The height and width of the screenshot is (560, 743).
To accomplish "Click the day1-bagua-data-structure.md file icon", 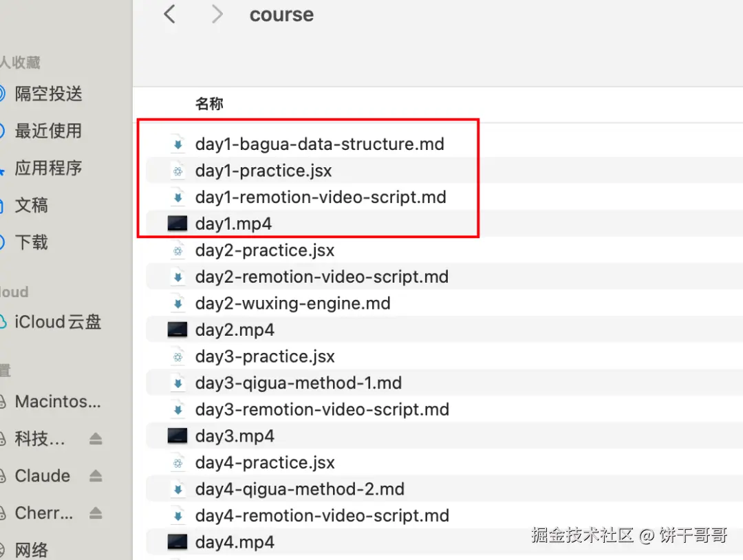I will pyautogui.click(x=177, y=144).
